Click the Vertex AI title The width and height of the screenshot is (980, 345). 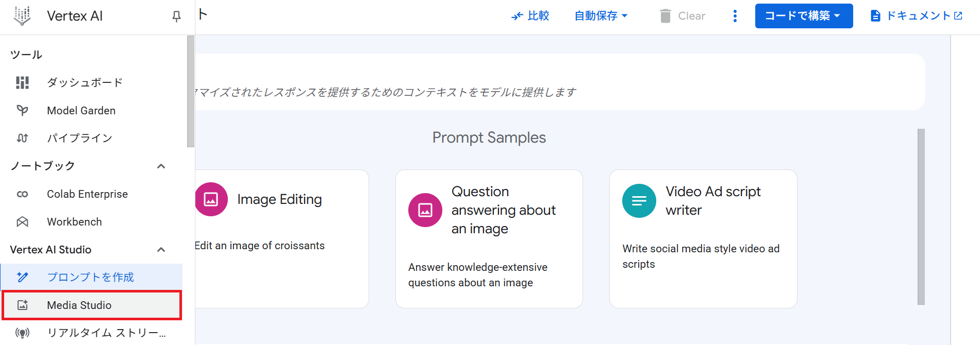[75, 16]
